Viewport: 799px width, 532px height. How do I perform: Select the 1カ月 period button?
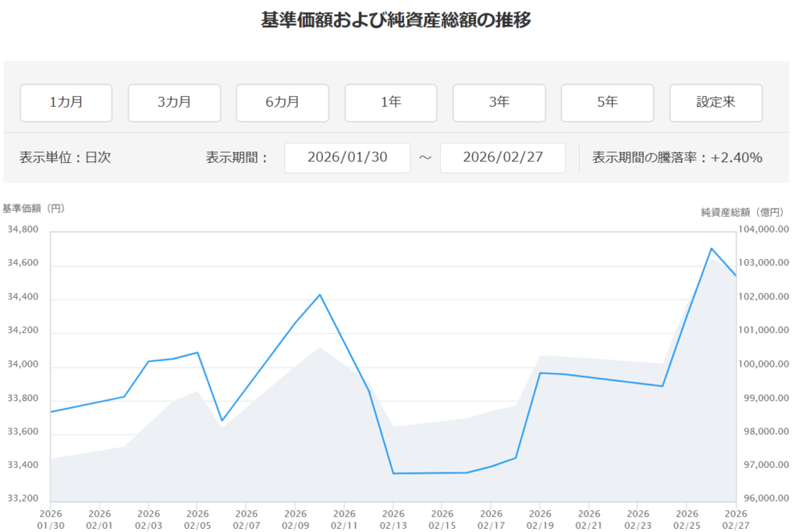[x=66, y=103]
